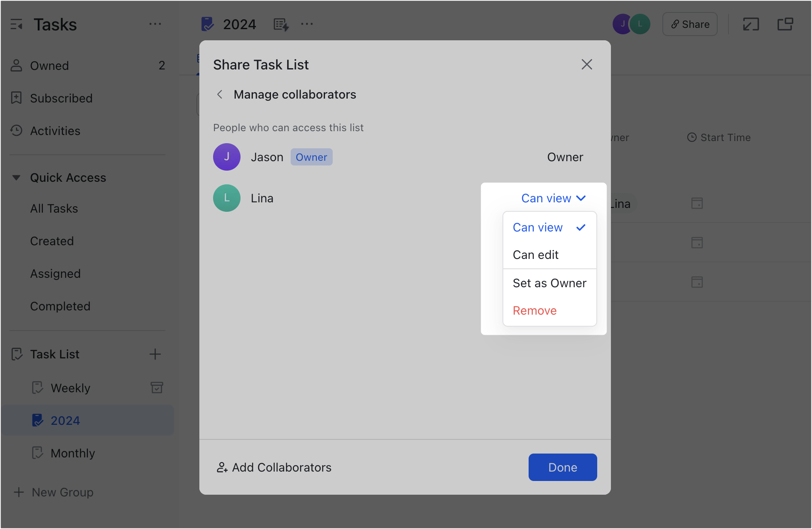The height and width of the screenshot is (529, 812).
Task: Collapse the Tasks sidebar panel
Action: click(17, 24)
